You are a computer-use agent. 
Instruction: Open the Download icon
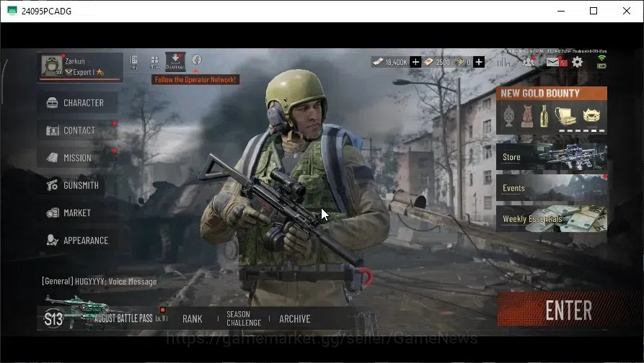coord(175,61)
